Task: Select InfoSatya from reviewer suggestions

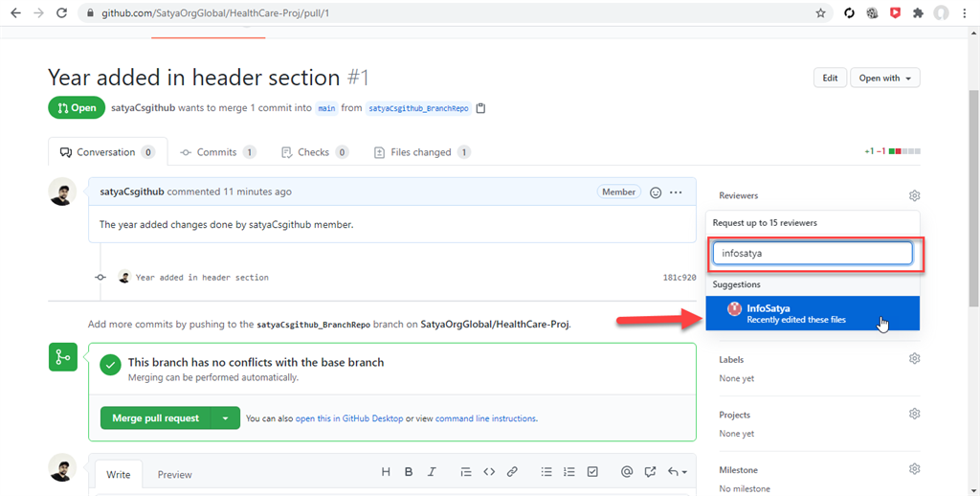Action: [813, 313]
